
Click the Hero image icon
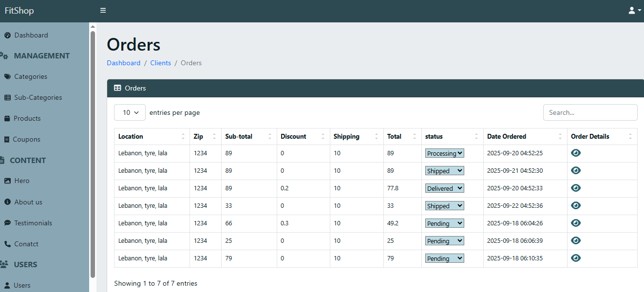pos(7,181)
